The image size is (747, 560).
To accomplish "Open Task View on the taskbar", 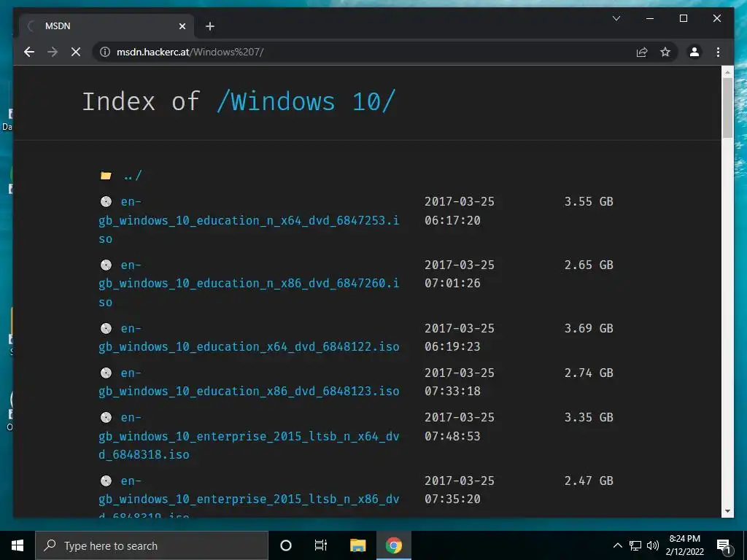I will coord(321,545).
